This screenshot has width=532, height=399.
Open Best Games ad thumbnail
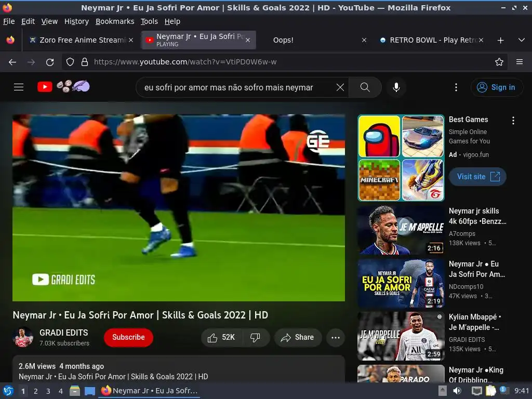pyautogui.click(x=401, y=158)
